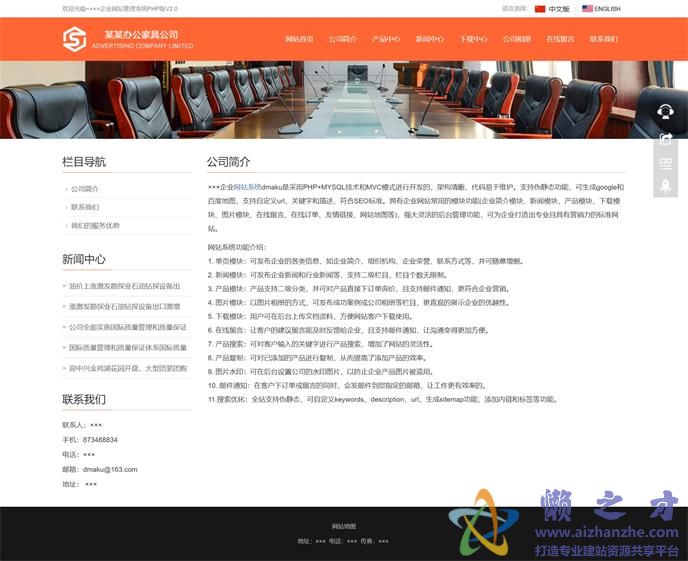Screen dimensions: 688x561
Task: Open news item starting with 迎中兴金鸡湖花园开盘
Action: click(128, 368)
